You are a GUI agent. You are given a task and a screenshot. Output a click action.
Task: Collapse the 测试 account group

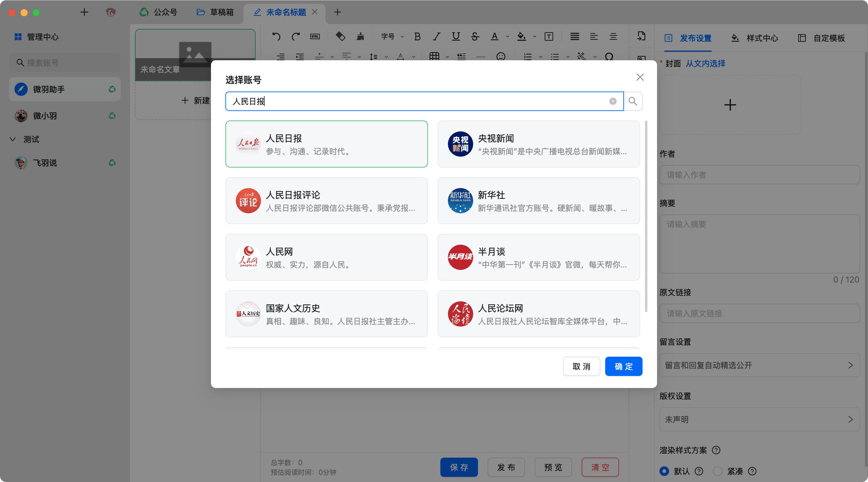[x=13, y=139]
